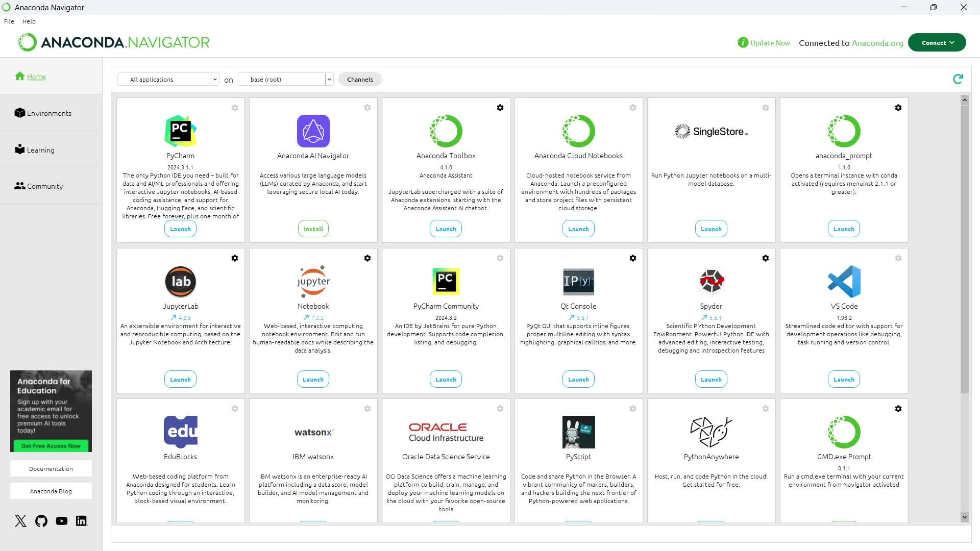Image resolution: width=980 pixels, height=551 pixels.
Task: Launch PyCharm
Action: (x=181, y=229)
